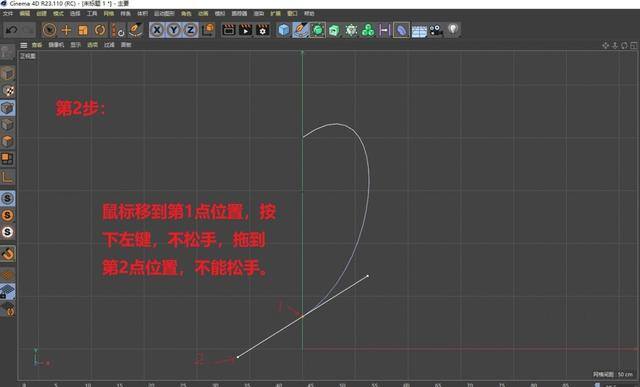Click the viewport pan camera icon
This screenshot has height=387, width=640.
(606, 45)
